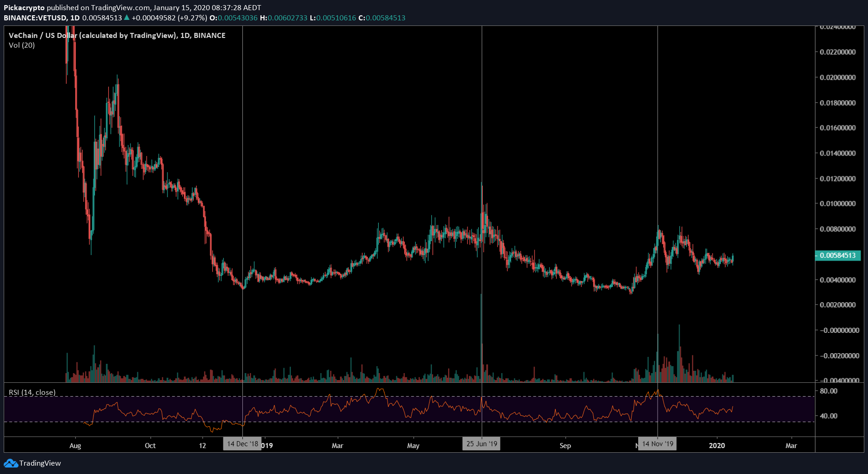
Task: Open the TradingView wordmark link
Action: pos(40,463)
